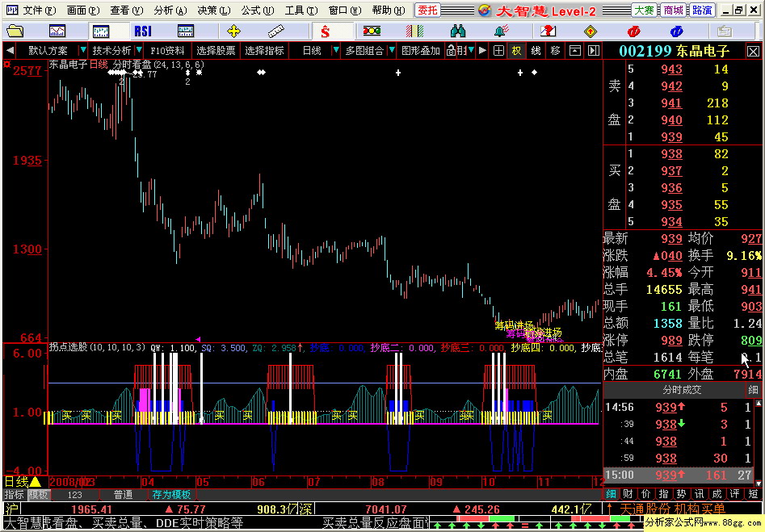Close the 东晶电子 quote panel
This screenshot has height=532, width=765.
coord(754,51)
